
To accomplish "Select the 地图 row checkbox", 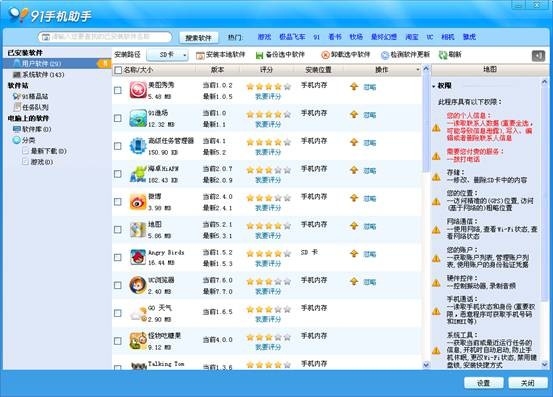I will pos(118,230).
